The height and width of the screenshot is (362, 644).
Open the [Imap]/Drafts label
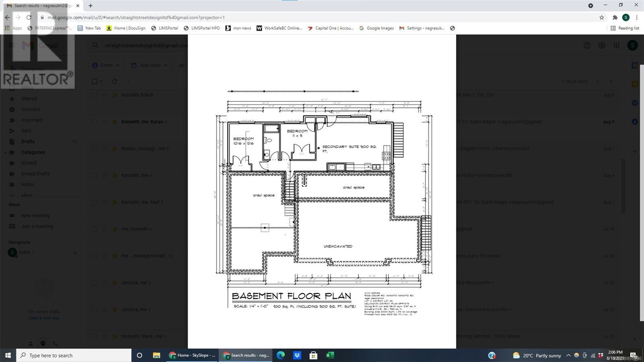(x=35, y=174)
